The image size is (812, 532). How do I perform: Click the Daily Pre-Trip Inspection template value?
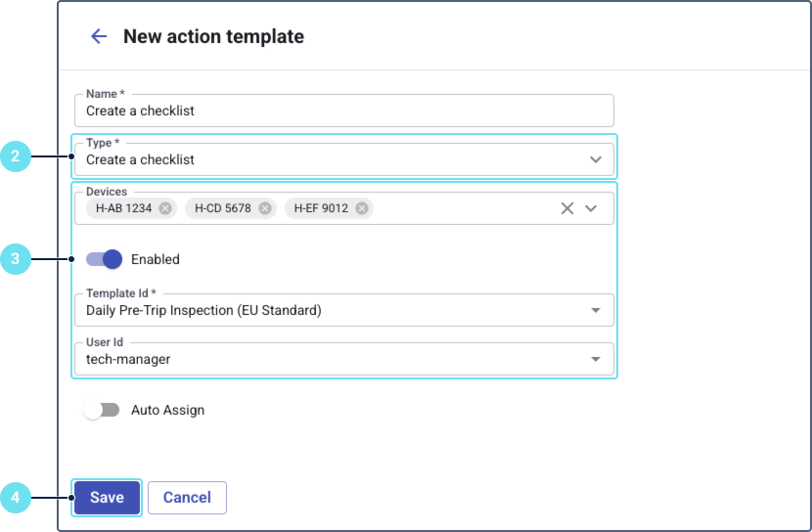click(x=203, y=311)
